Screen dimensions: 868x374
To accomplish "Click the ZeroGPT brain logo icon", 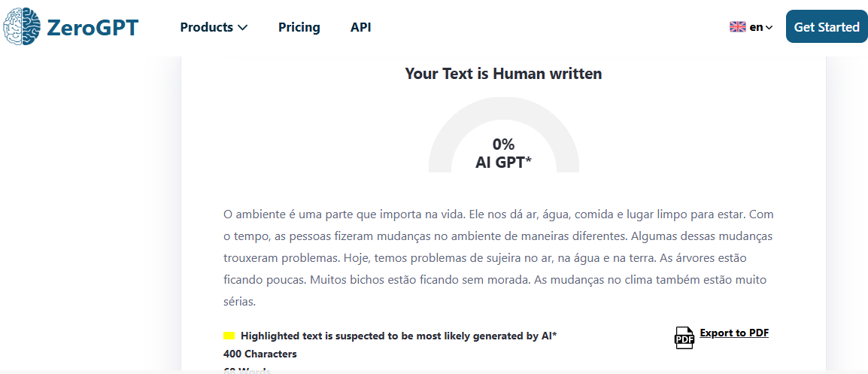I will [x=21, y=26].
